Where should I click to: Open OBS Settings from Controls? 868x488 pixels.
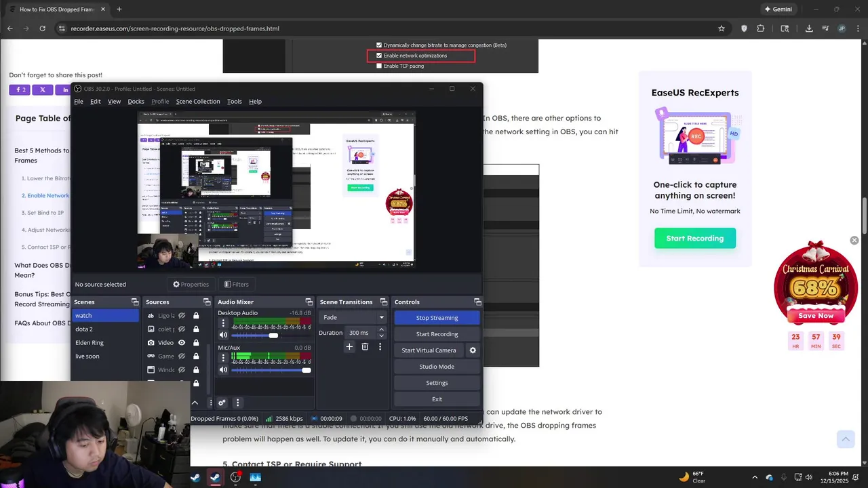(437, 383)
